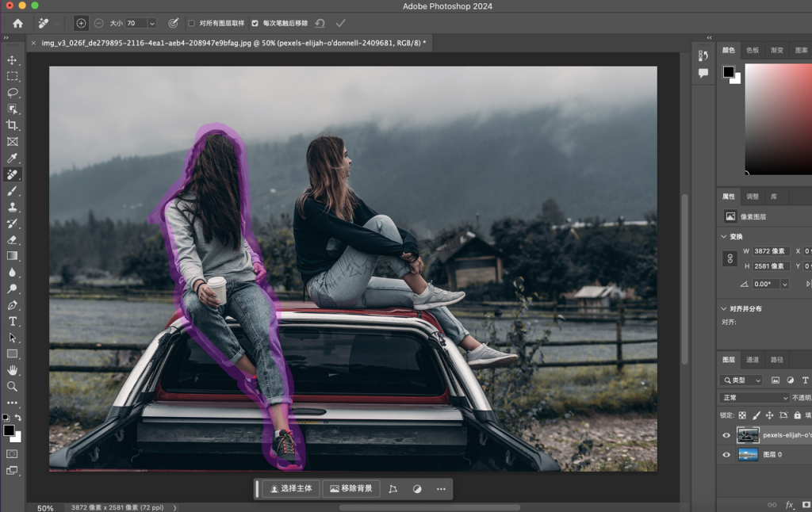
Task: Open the Edit Toolbar three-dots menu
Action: (12, 403)
